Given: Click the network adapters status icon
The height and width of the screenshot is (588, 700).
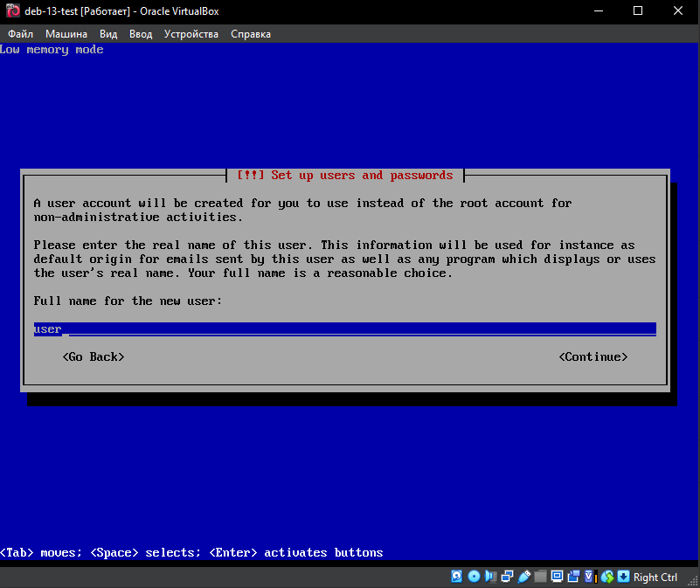Looking at the screenshot, I should tap(507, 577).
